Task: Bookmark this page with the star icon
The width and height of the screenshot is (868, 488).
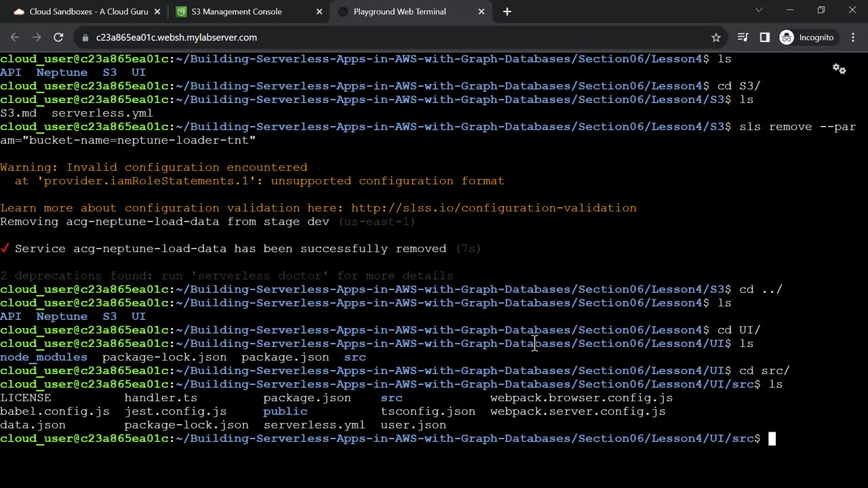Action: click(x=715, y=37)
